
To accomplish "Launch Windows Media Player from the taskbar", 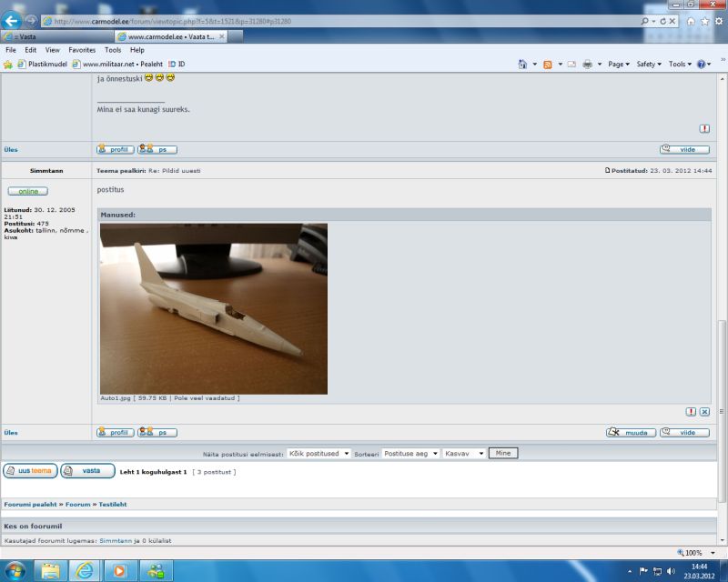I will click(x=118, y=570).
